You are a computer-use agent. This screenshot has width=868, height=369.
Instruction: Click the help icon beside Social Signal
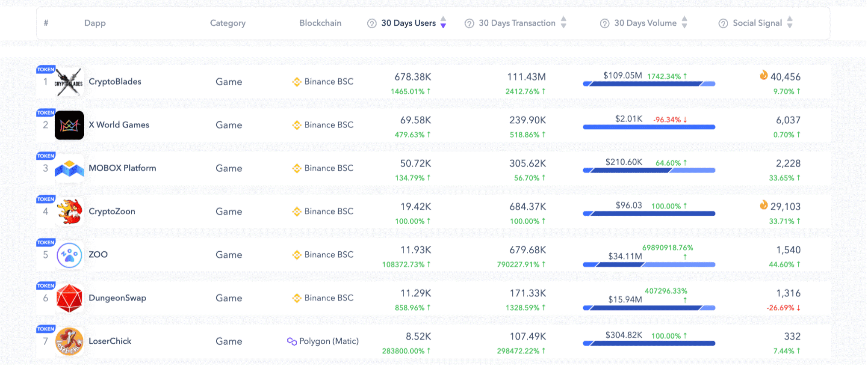tap(723, 24)
